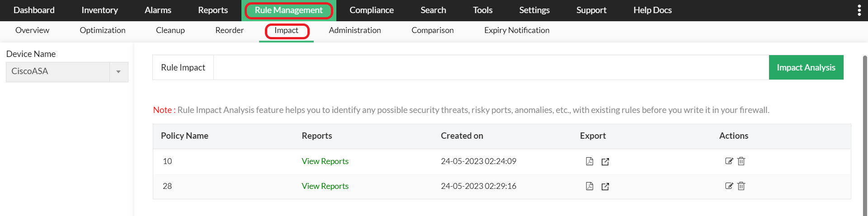Open the CiscoASA device selector
Viewport: 868px width, 216px height.
coord(58,72)
